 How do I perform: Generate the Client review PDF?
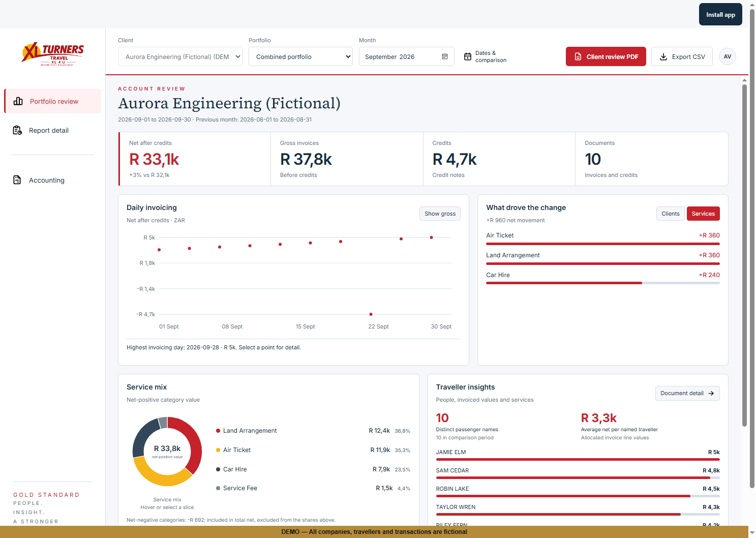(x=606, y=56)
